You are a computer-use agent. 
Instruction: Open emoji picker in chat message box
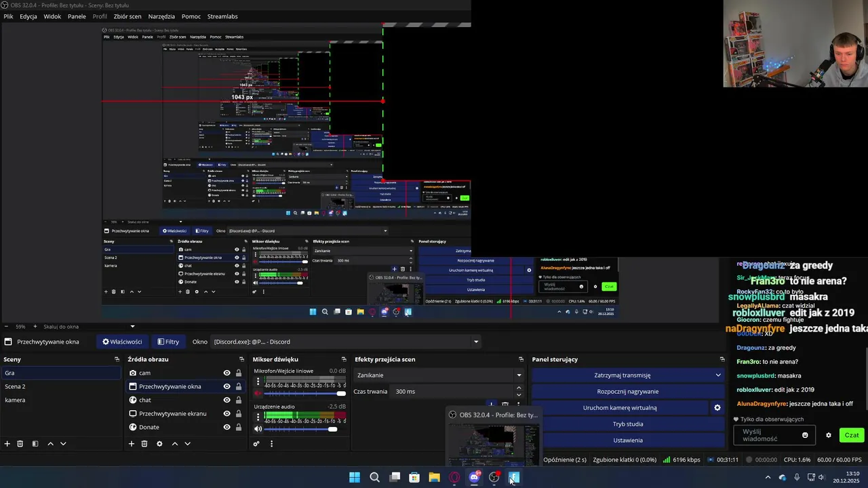805,435
